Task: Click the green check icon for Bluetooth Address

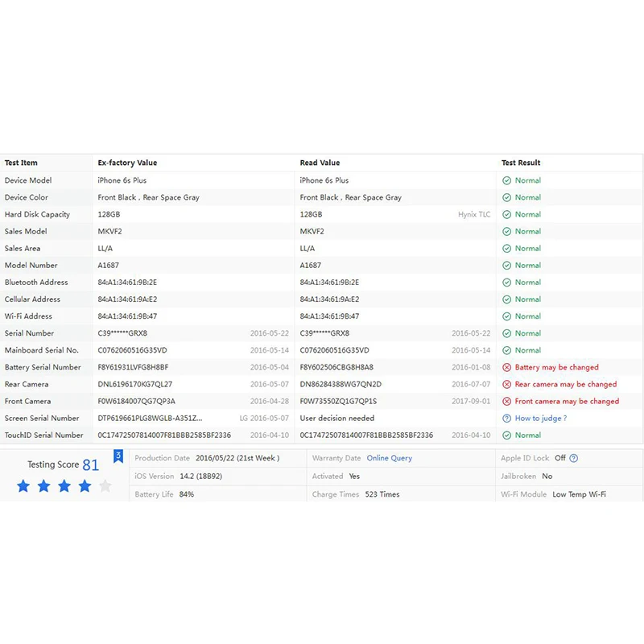Action: click(x=507, y=283)
